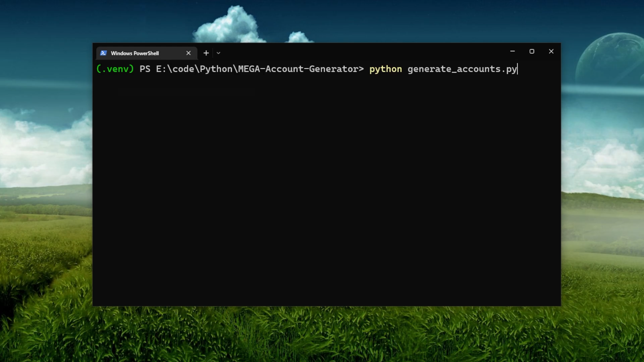Close the terminal window
The image size is (644, 362).
[551, 51]
